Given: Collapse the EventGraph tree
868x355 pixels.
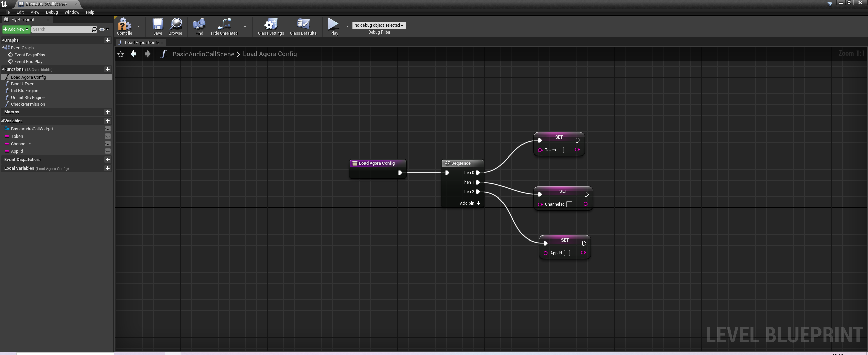Looking at the screenshot, I should pyautogui.click(x=3, y=48).
